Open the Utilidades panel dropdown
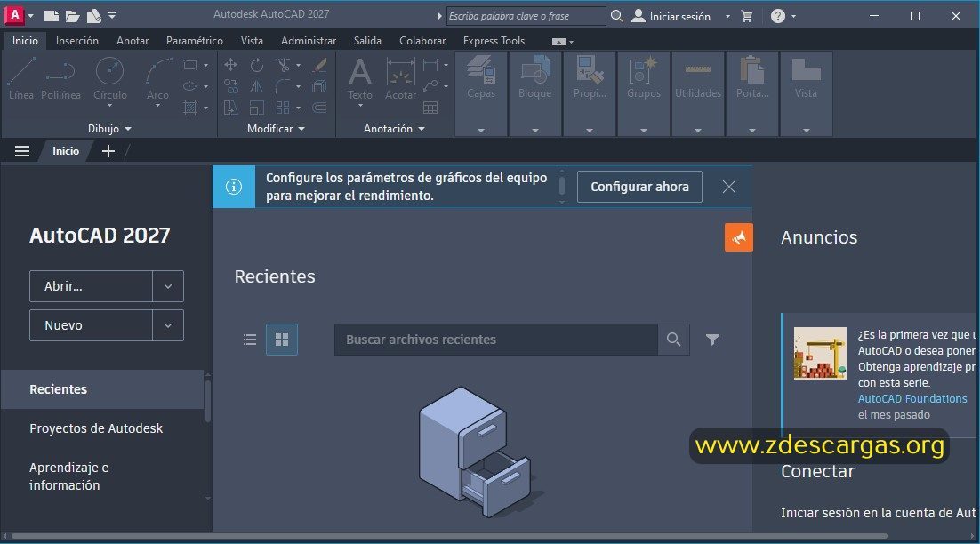Image resolution: width=980 pixels, height=544 pixels. 698,131
